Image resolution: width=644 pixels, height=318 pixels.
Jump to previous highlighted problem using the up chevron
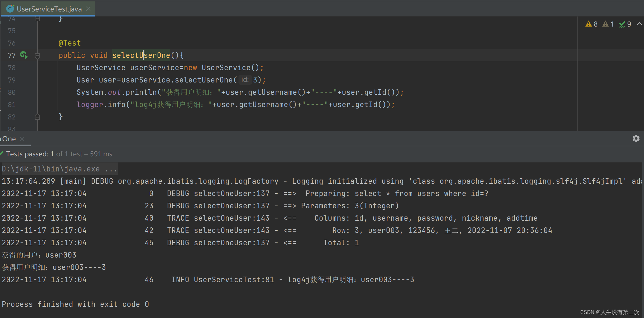click(639, 24)
